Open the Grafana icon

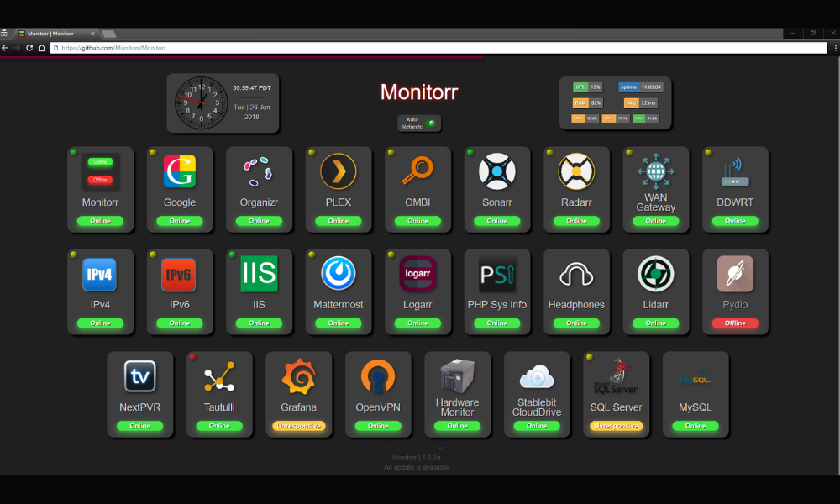298,376
